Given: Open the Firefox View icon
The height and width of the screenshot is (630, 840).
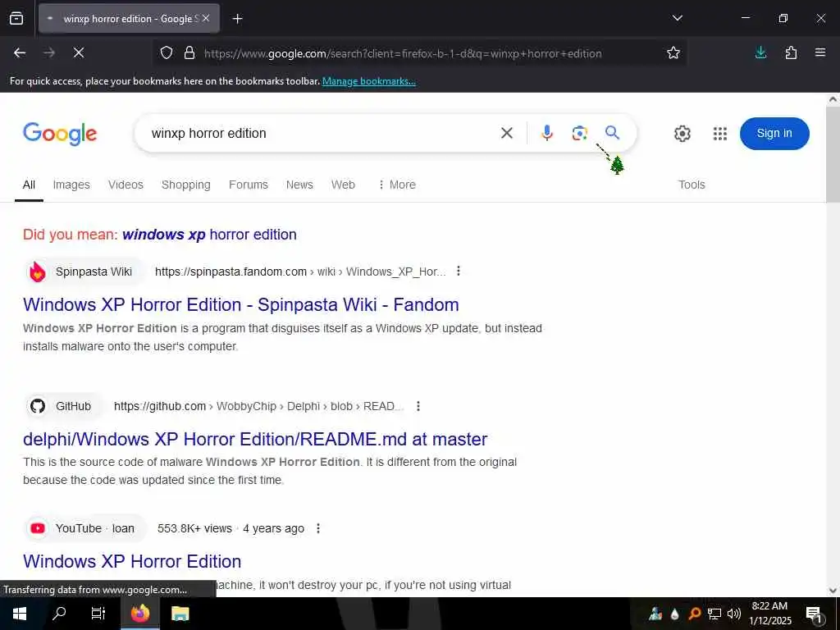Looking at the screenshot, I should click(16, 18).
